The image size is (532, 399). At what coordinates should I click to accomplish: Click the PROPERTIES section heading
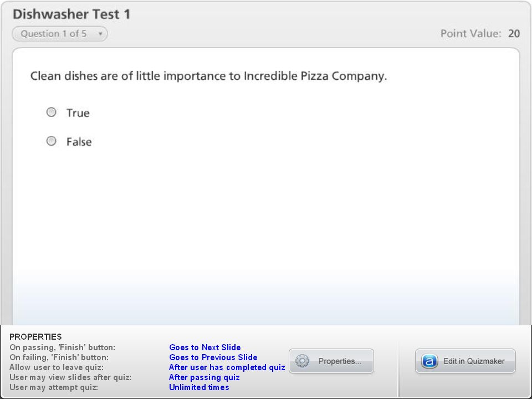[35, 336]
